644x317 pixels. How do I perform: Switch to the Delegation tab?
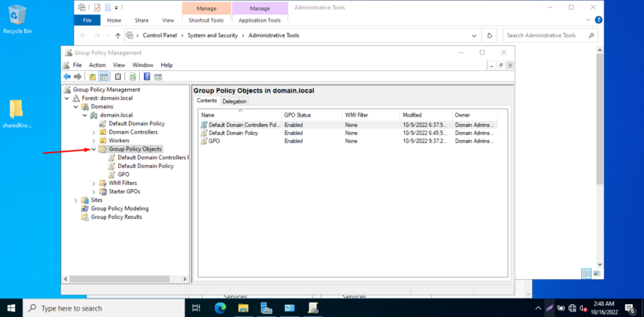[x=234, y=101]
